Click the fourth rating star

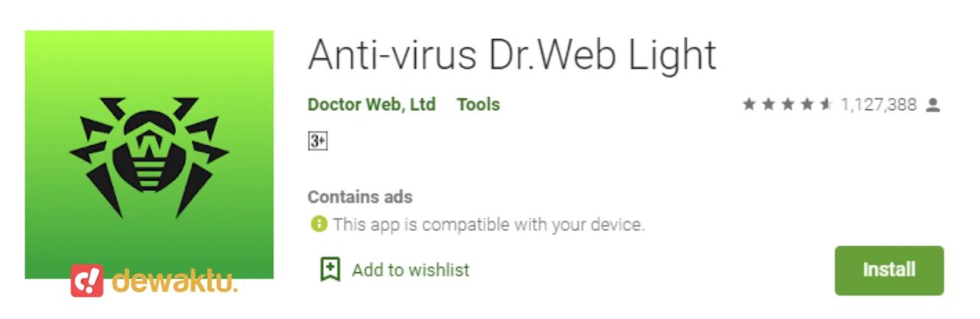coord(807,105)
